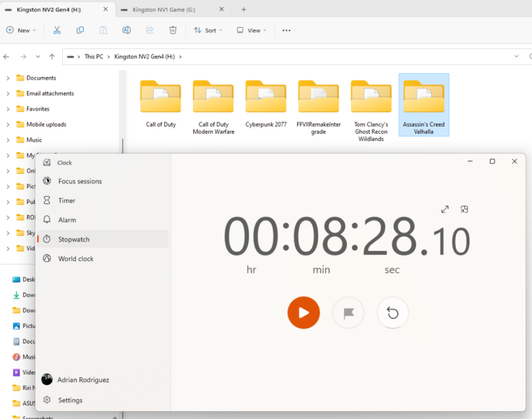This screenshot has width=532, height=419.
Task: Expand the Email attachments tree node
Action: (8, 94)
